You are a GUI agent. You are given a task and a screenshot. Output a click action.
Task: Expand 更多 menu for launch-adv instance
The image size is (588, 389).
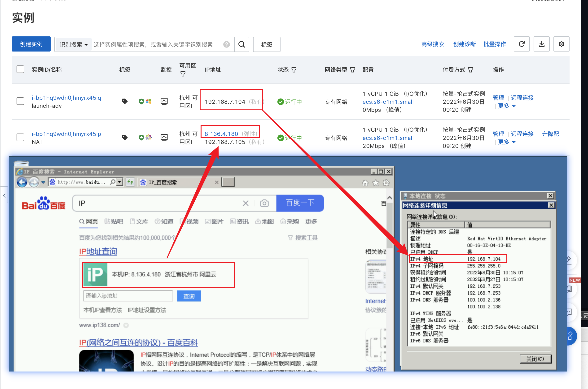(x=507, y=106)
